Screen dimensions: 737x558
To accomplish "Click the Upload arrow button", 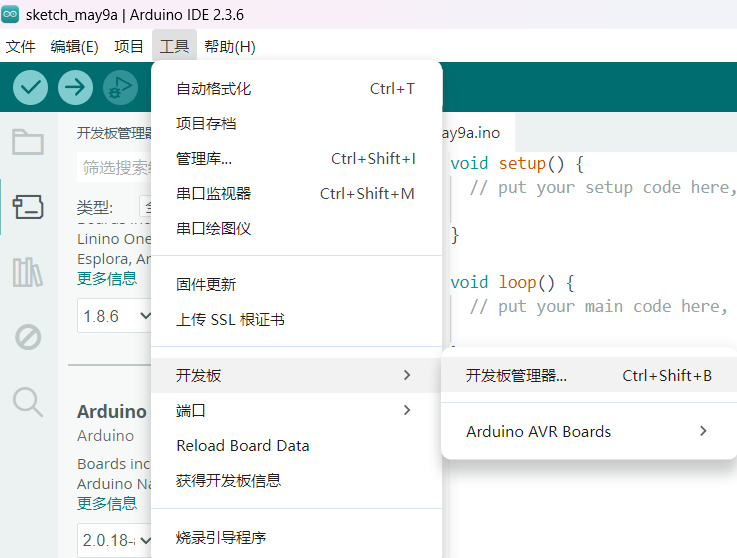I will pyautogui.click(x=75, y=87).
